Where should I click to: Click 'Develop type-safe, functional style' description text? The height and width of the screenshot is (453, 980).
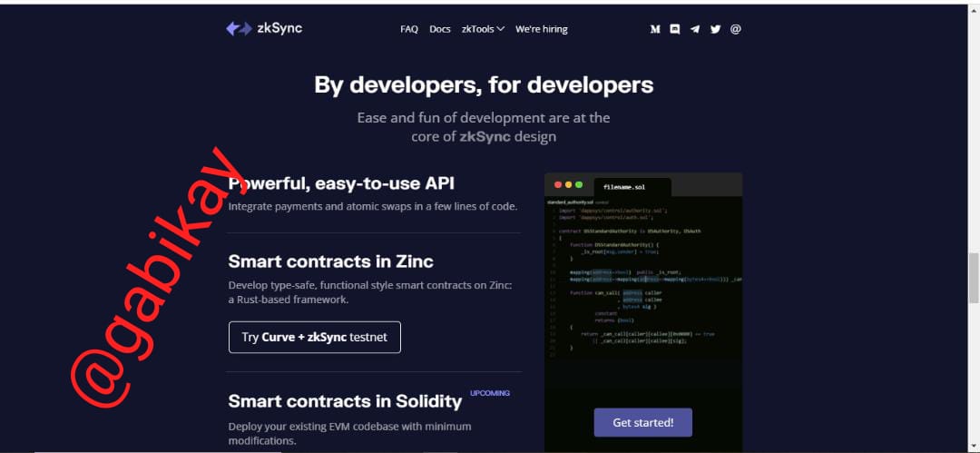pos(370,292)
